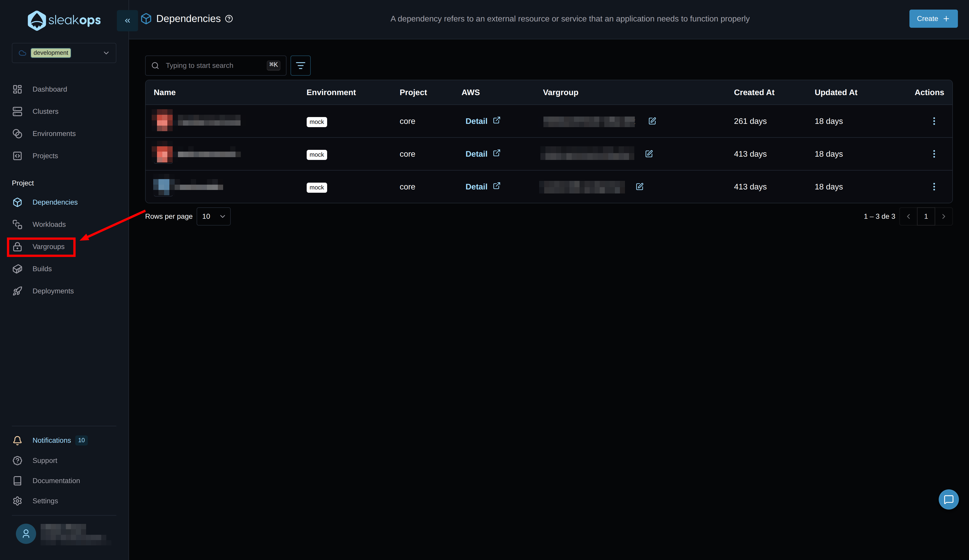Viewport: 969px width, 560px height.
Task: Open the filter options next to search
Action: click(300, 65)
